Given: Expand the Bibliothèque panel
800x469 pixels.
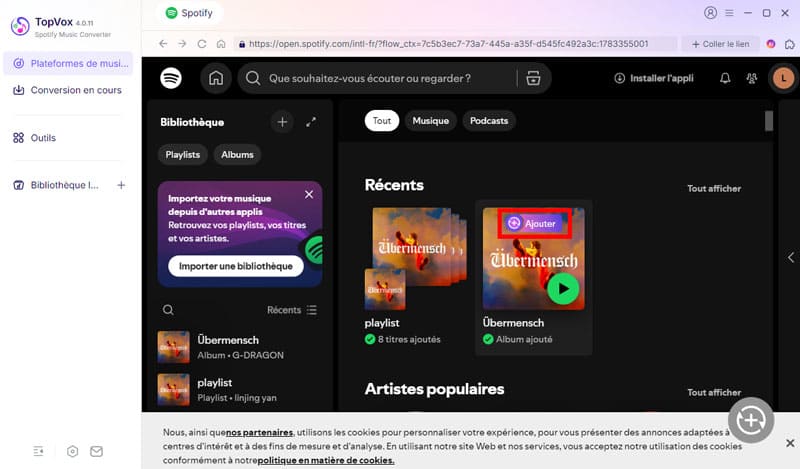Looking at the screenshot, I should pos(311,122).
